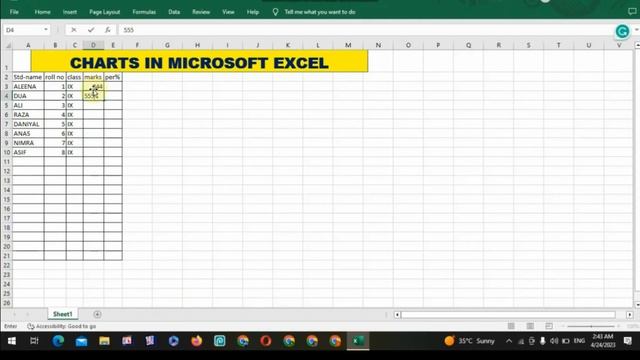Viewport: 640px width, 360px height.
Task: Click the Accessibility Good to go status
Action: point(62,326)
